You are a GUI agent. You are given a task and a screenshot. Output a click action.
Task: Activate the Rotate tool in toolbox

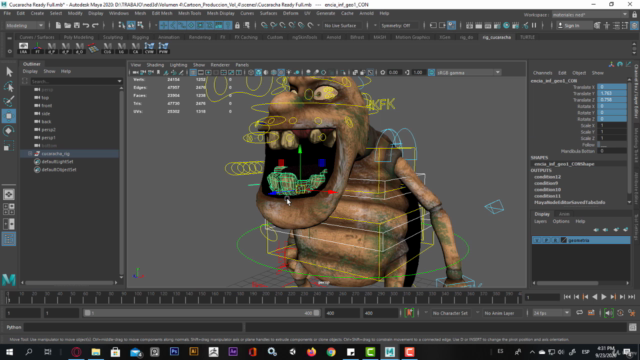[x=9, y=131]
